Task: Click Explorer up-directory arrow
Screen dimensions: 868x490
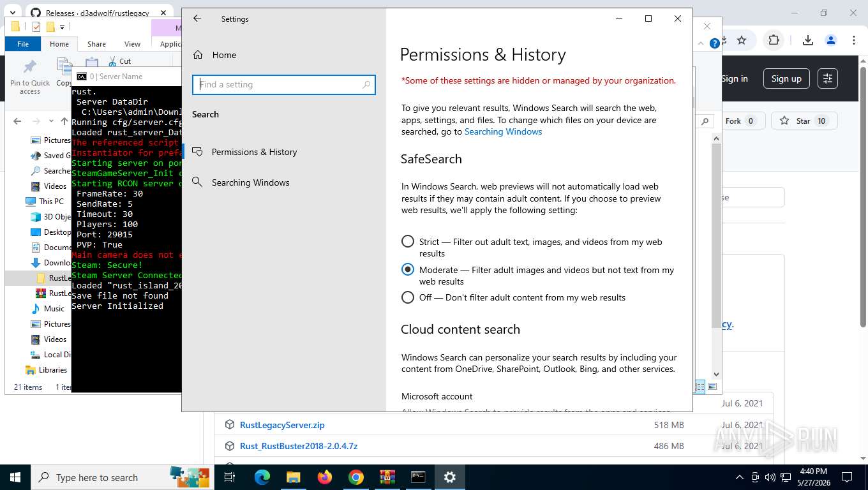Action: click(64, 121)
